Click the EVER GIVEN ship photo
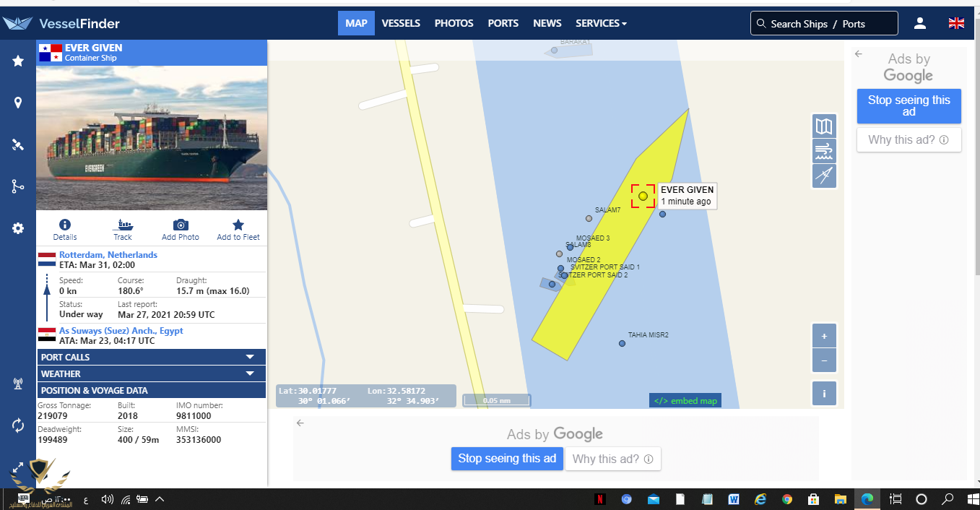980x510 pixels. click(x=152, y=138)
